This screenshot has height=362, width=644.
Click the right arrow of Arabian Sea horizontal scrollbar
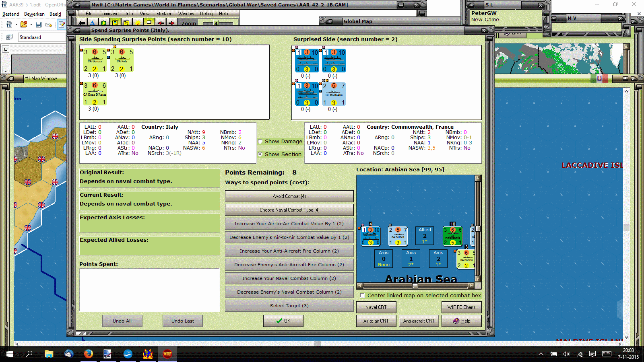[471, 286]
